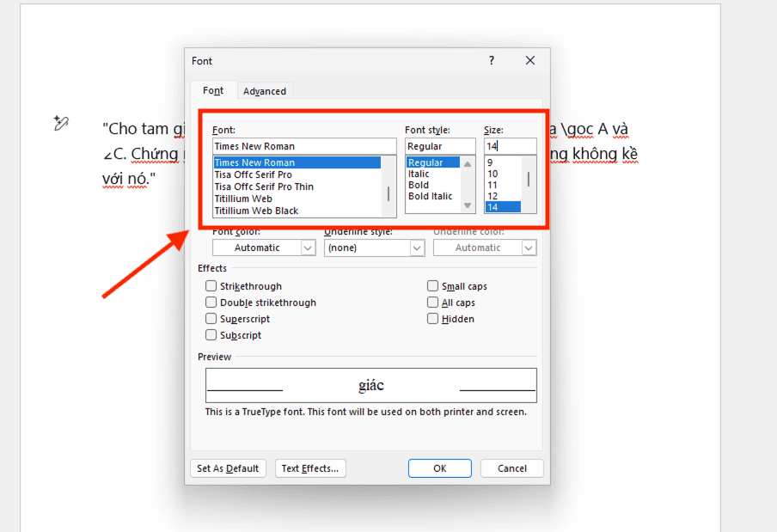
Task: Check the Hidden text option
Action: pyautogui.click(x=433, y=319)
